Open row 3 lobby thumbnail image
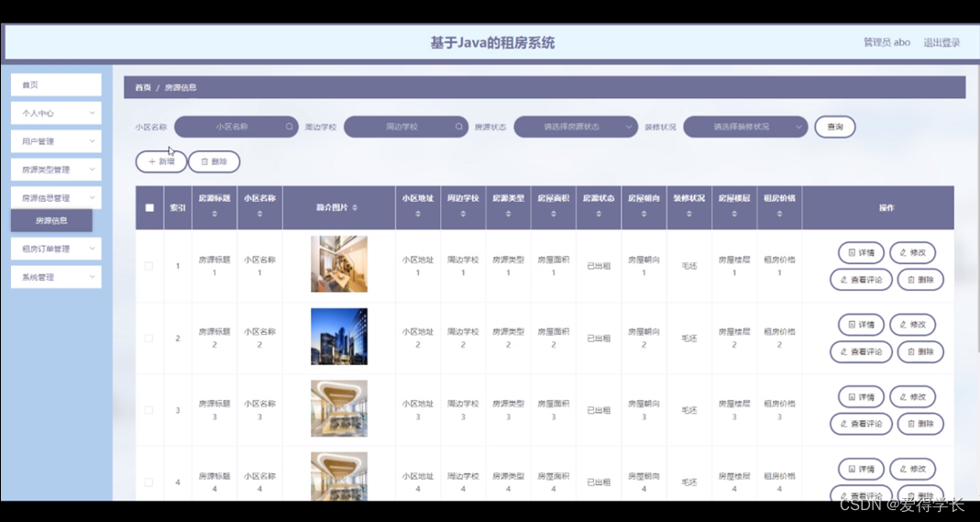The image size is (980, 522). [339, 408]
